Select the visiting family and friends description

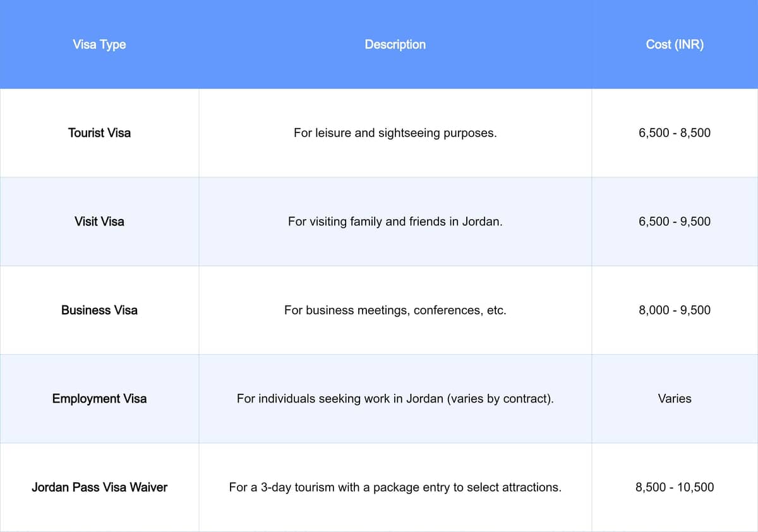[x=395, y=222]
